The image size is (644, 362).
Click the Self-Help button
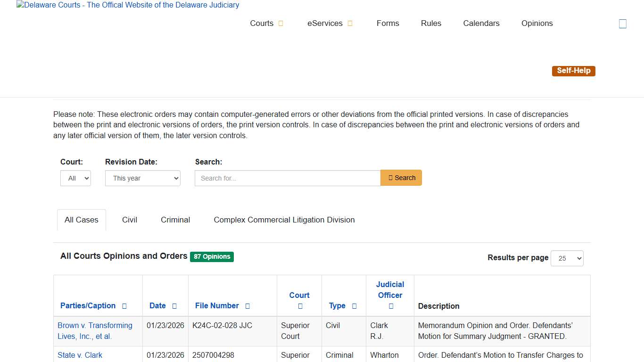coord(573,71)
